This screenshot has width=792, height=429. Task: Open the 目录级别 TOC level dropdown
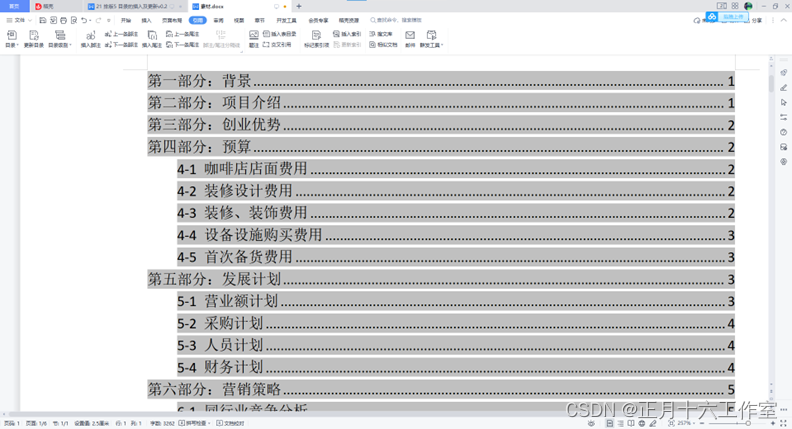click(60, 39)
